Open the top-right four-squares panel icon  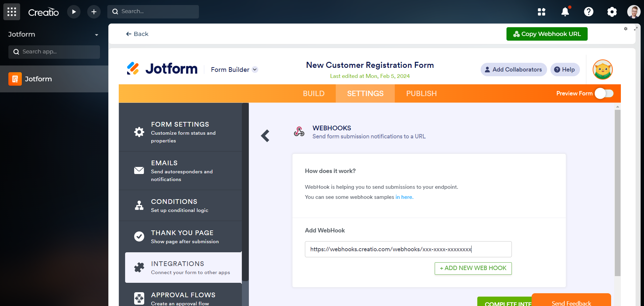pyautogui.click(x=542, y=12)
